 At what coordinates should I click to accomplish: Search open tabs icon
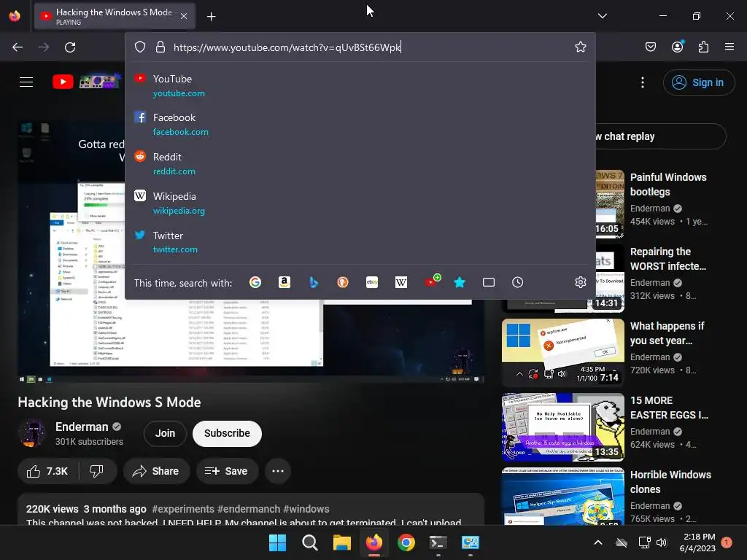tap(488, 282)
